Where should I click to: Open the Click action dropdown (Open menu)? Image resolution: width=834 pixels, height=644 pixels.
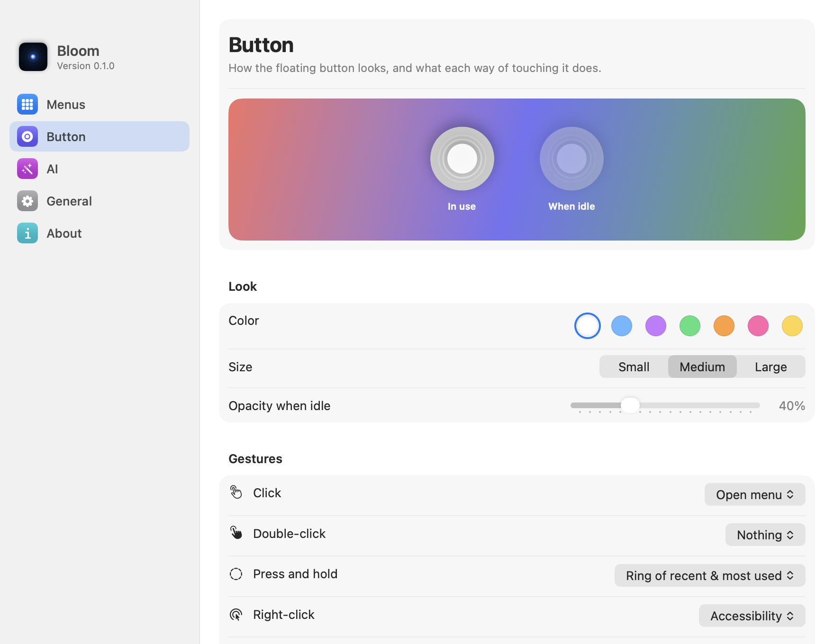click(755, 494)
